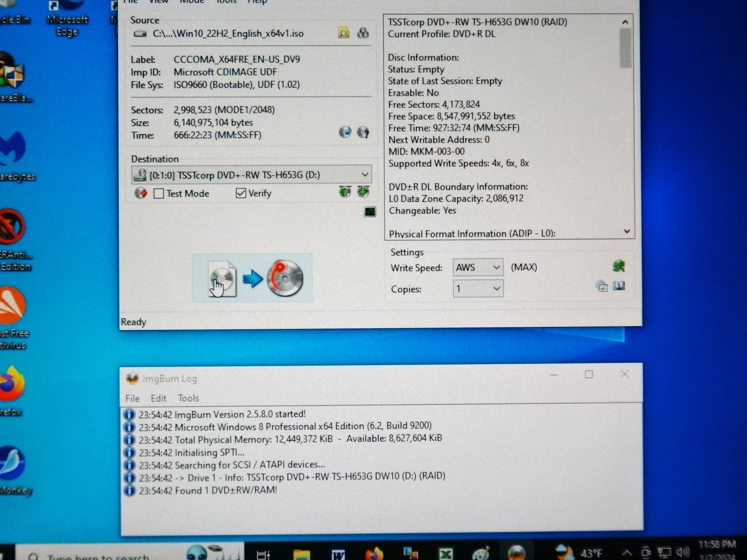Click 'Current Profile: DVD+R DL' in info panel
The image size is (747, 560).
442,34
